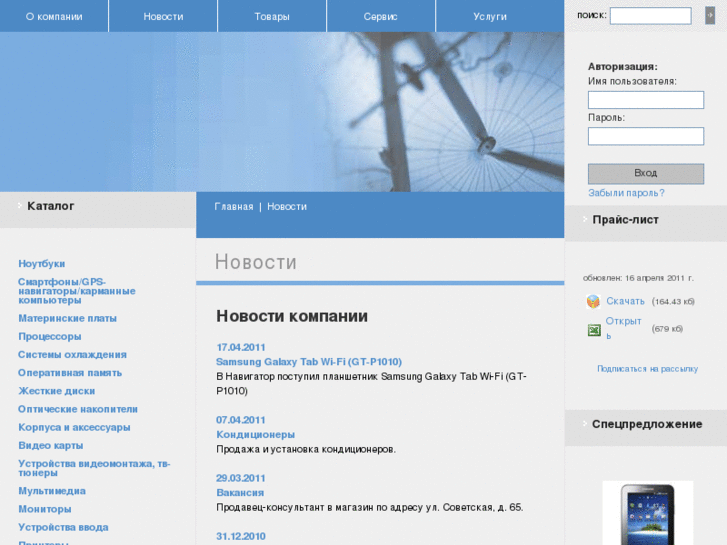The height and width of the screenshot is (545, 727).
Task: Click the Вход login button
Action: coord(646,173)
